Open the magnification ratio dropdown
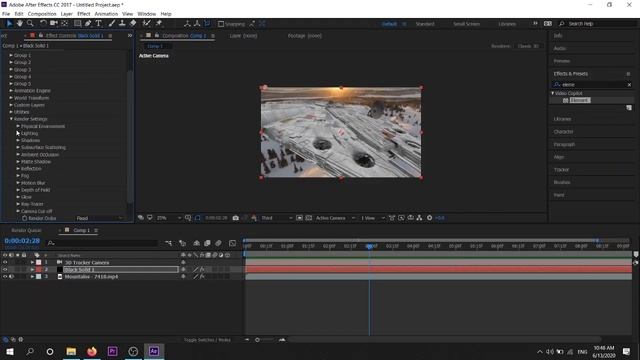This screenshot has width=640, height=360. click(x=169, y=218)
